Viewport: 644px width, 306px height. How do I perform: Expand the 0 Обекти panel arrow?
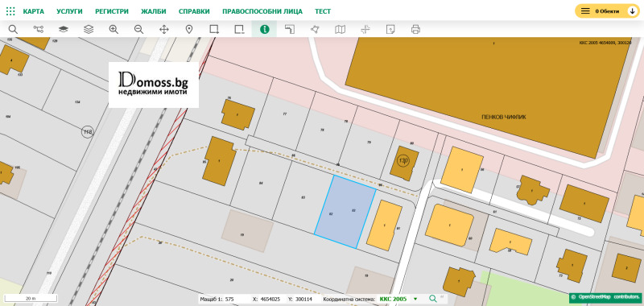tap(633, 11)
